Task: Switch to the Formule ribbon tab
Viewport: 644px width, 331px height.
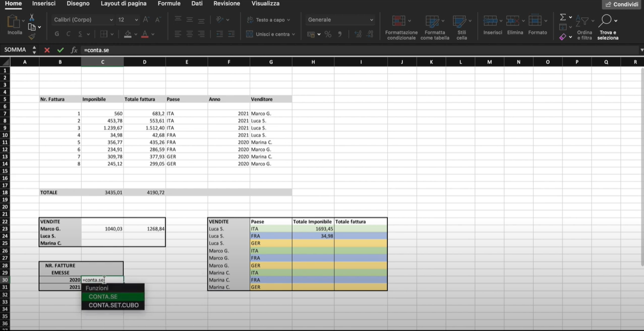Action: coord(169,3)
